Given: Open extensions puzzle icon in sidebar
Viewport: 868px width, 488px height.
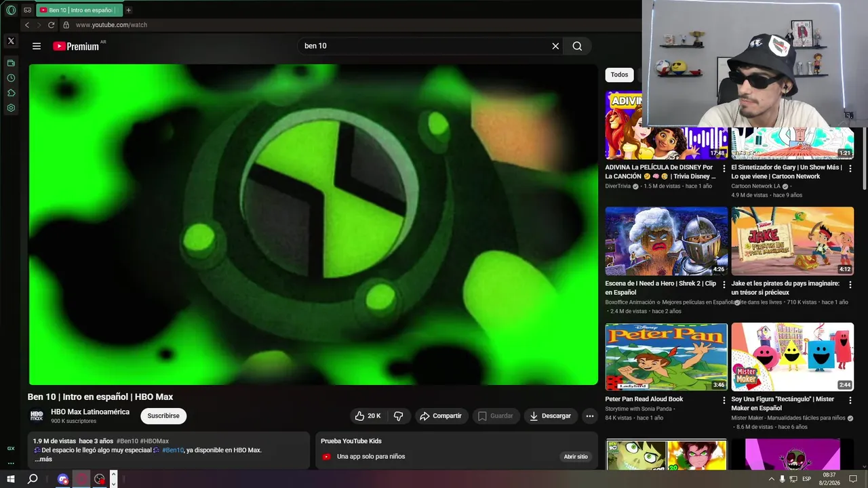Looking at the screenshot, I should pyautogui.click(x=11, y=93).
